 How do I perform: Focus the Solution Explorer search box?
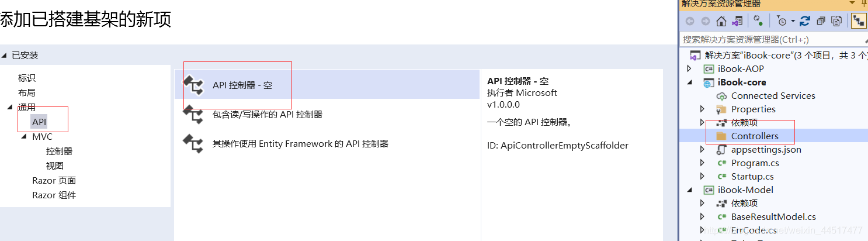[775, 39]
